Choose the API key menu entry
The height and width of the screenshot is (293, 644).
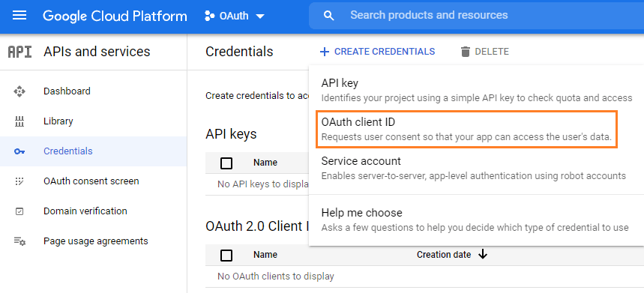(476, 90)
